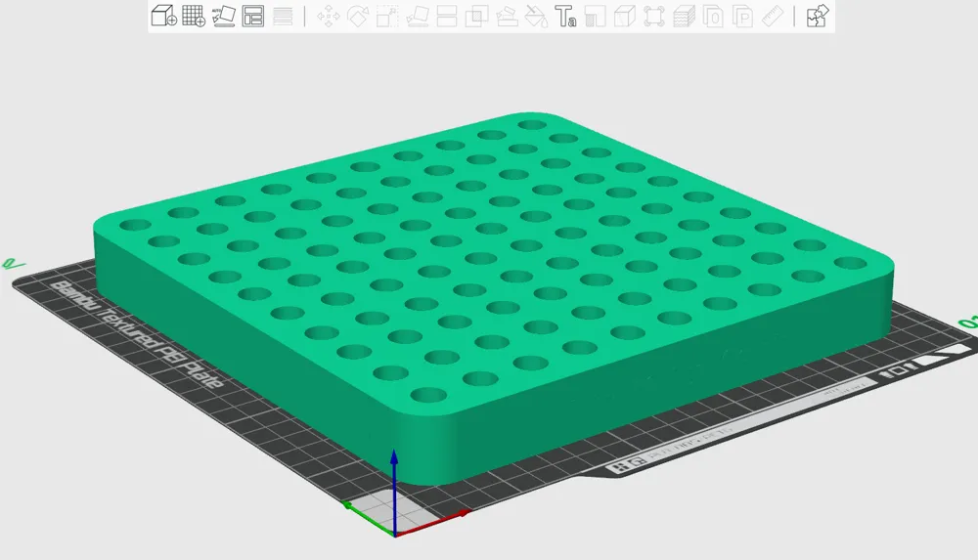
Task: Click the Add plate grid icon
Action: coord(194,16)
